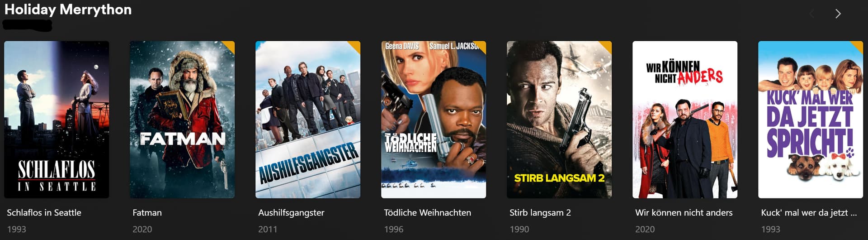This screenshot has width=868, height=240.
Task: Click the Stirb langsam 2 title link
Action: [x=540, y=212]
